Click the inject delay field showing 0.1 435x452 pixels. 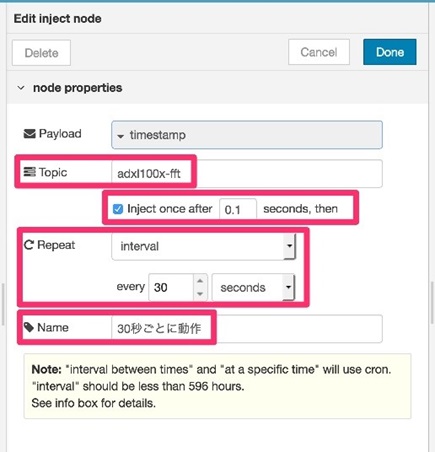pyautogui.click(x=238, y=209)
